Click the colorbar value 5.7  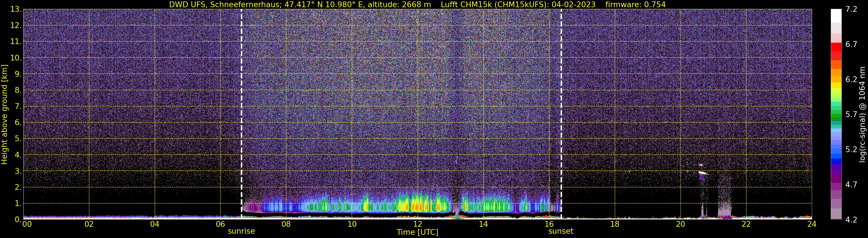point(851,115)
